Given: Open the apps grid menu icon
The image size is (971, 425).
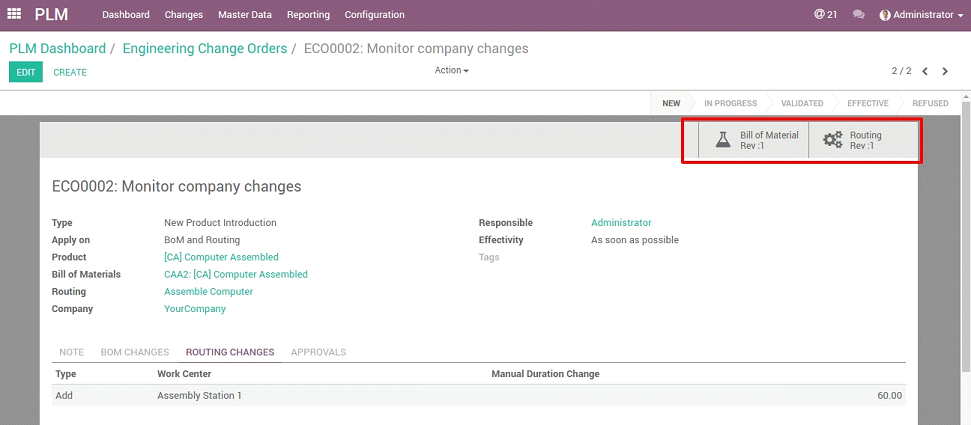Looking at the screenshot, I should 14,14.
